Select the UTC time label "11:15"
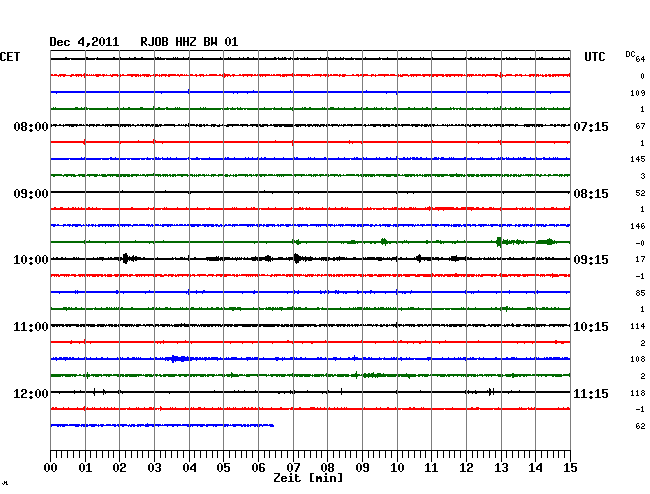650x494 pixels. (591, 393)
